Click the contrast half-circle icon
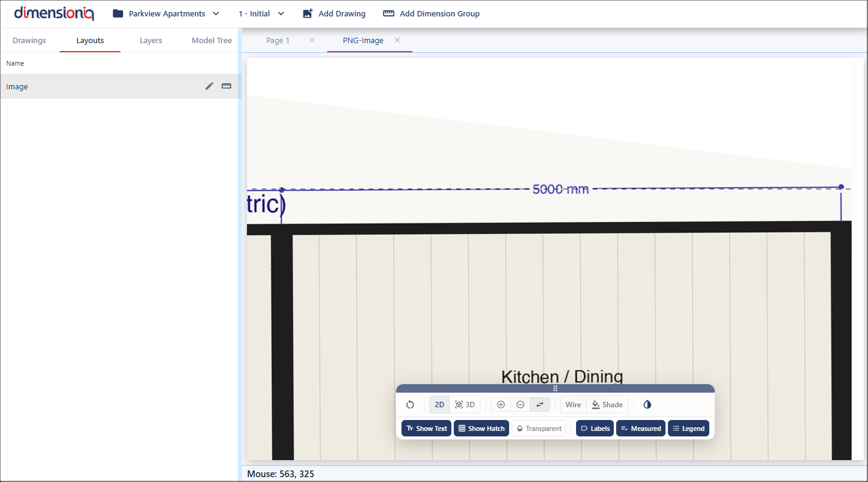The width and height of the screenshot is (868, 482). tap(647, 405)
